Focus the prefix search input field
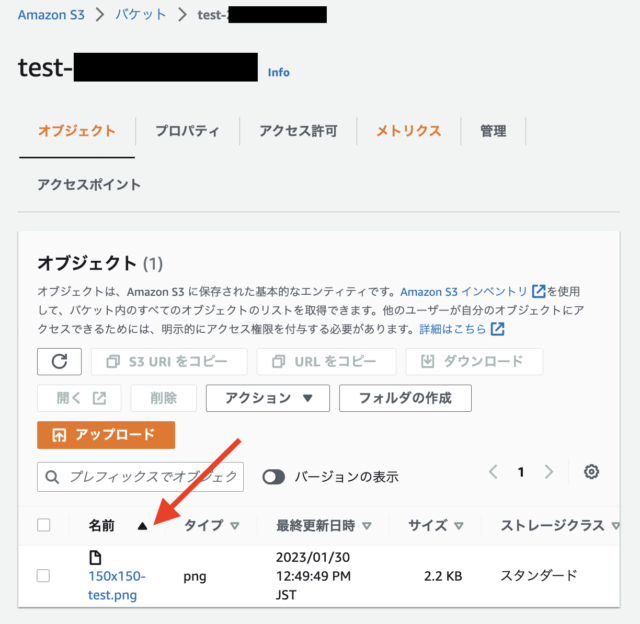This screenshot has width=640, height=624. click(x=140, y=477)
